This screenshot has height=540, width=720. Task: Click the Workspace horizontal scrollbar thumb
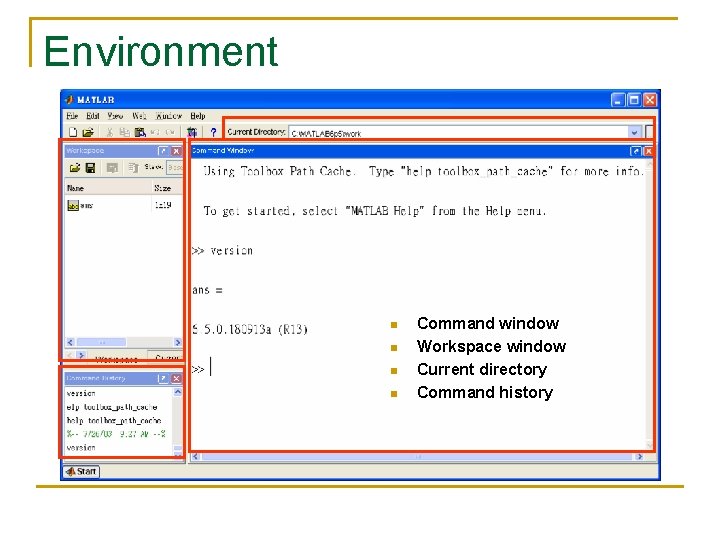point(101,342)
